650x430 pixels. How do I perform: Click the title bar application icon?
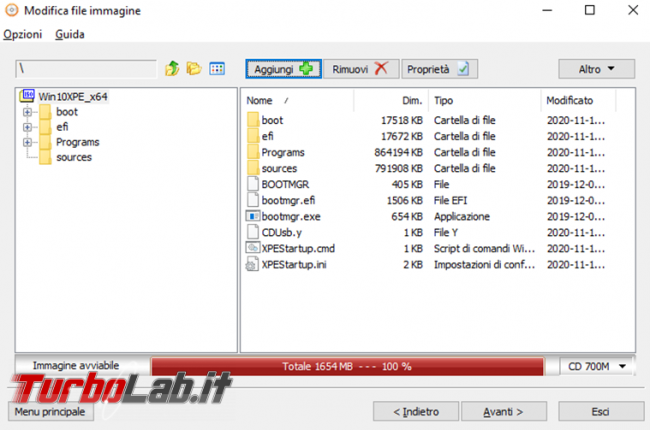pos(12,10)
